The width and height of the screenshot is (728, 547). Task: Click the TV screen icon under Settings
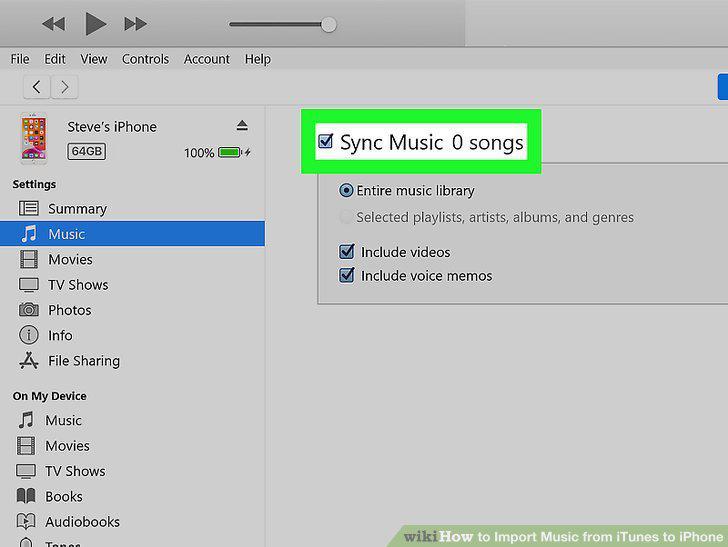[x=29, y=285]
